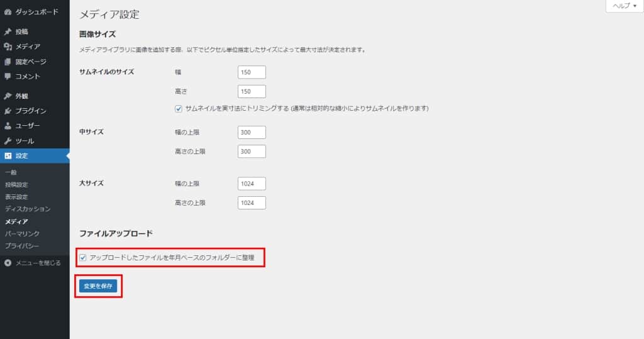Viewport: 644px width, 339px height.
Task: Select the 一般 settings submenu item
Action: click(x=11, y=173)
